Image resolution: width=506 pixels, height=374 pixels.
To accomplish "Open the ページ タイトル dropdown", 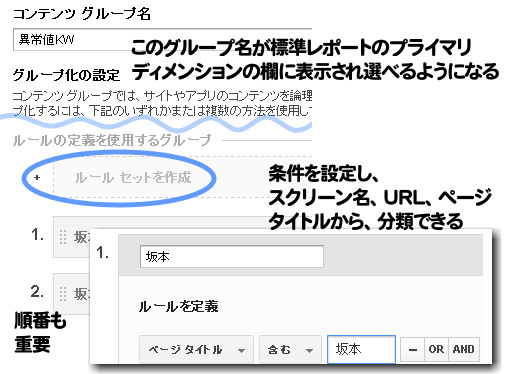I will 196,350.
